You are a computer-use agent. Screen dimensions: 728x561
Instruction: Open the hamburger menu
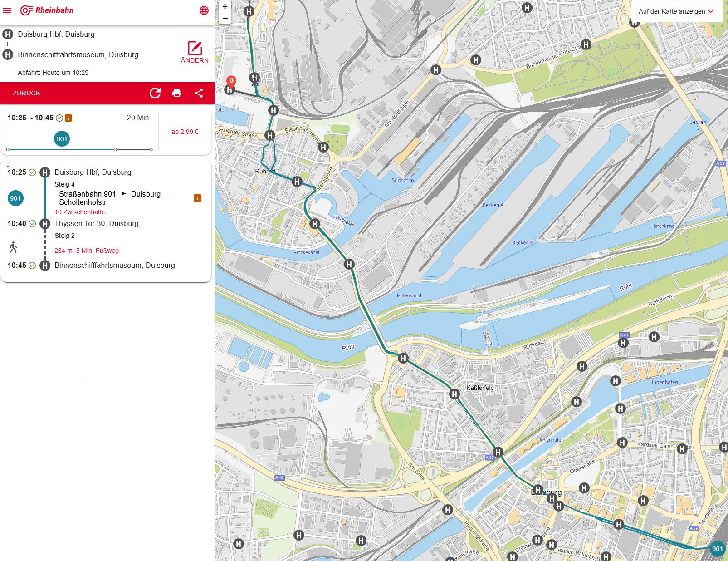coord(7,10)
